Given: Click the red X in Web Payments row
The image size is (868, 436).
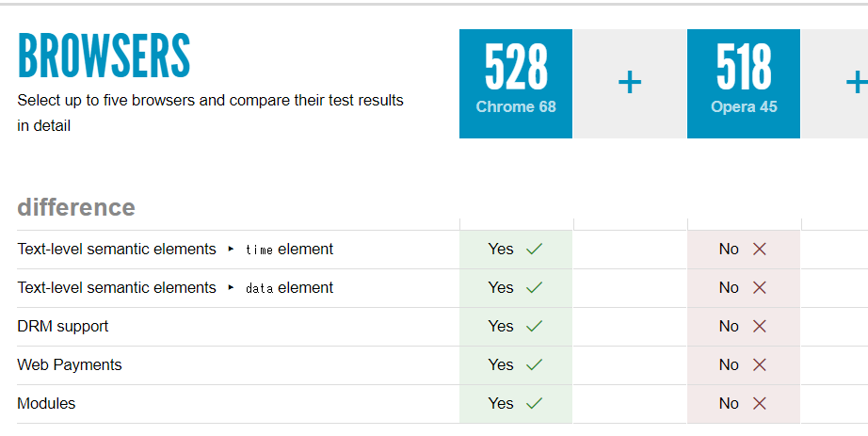Looking at the screenshot, I should [x=760, y=365].
